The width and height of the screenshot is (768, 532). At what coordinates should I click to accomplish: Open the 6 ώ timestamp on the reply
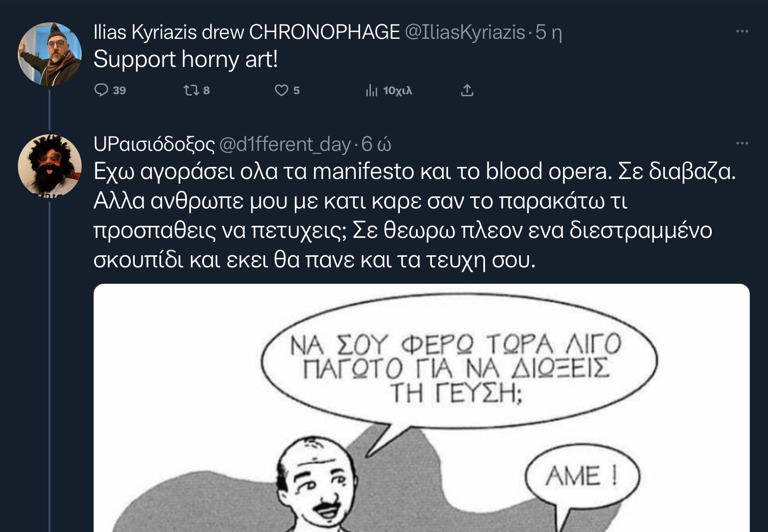pos(376,144)
